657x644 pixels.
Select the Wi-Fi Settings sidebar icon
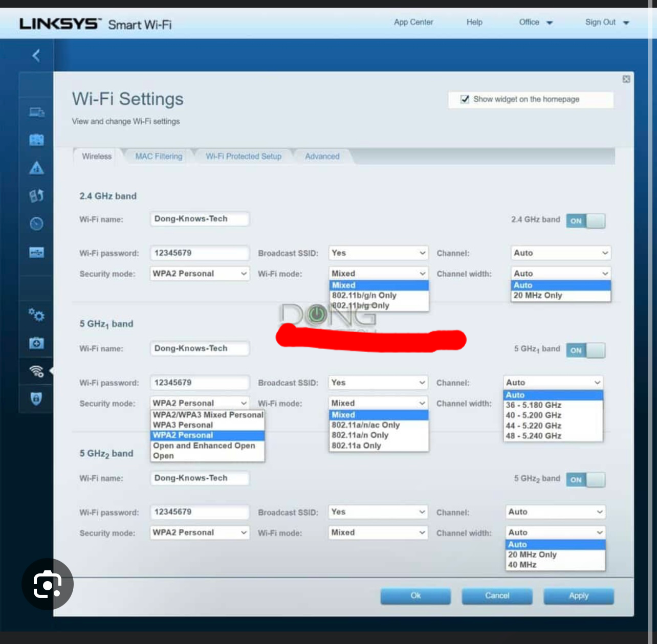pyautogui.click(x=36, y=371)
